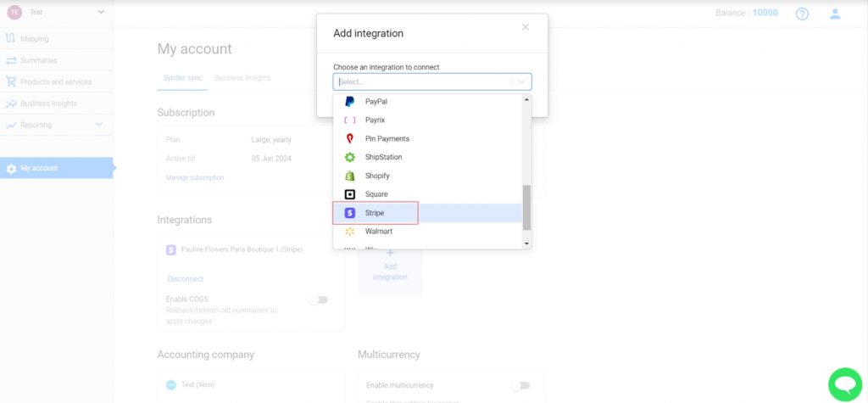Select the Square logo icon
The image size is (868, 403).
point(349,194)
